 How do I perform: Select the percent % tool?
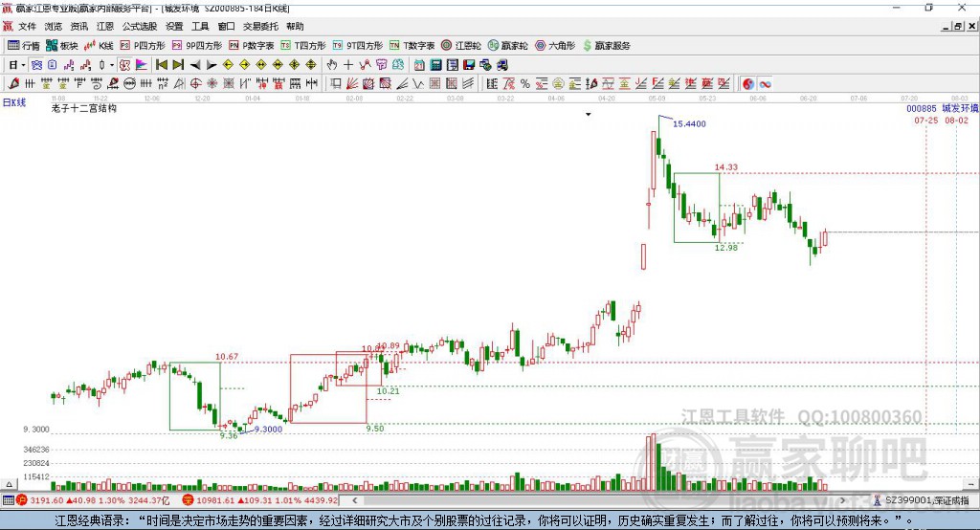pos(525,84)
